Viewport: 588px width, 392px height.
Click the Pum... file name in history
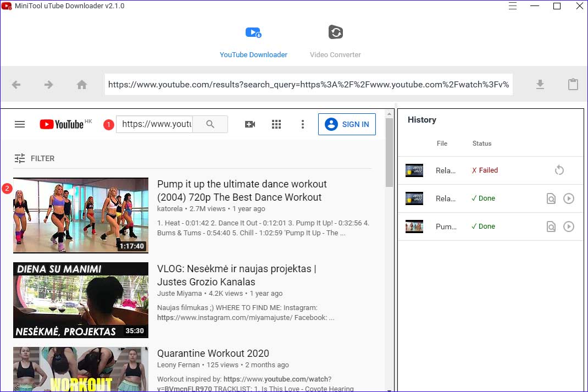[x=446, y=227]
